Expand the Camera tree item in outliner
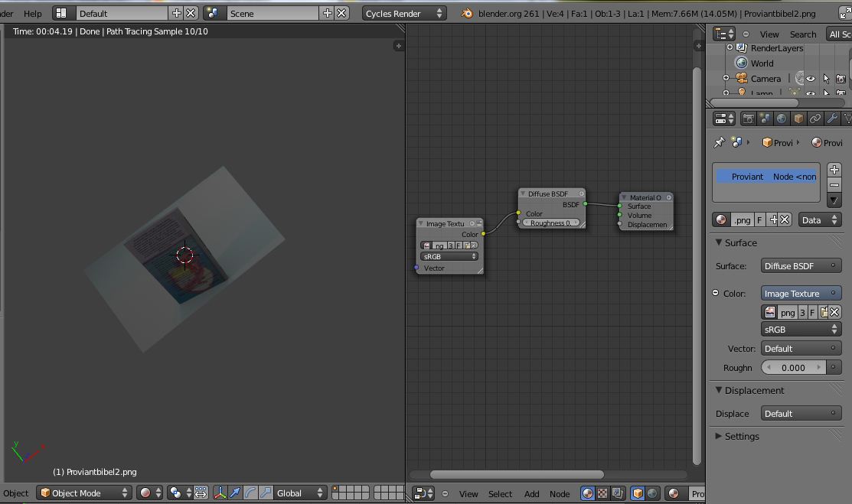The image size is (852, 504). click(726, 78)
